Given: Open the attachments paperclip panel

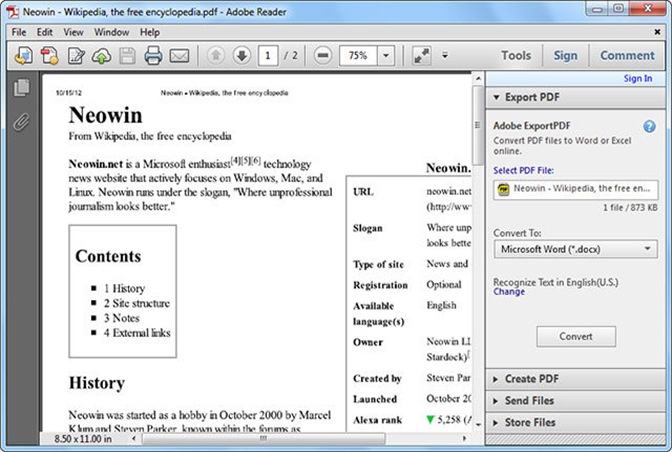Looking at the screenshot, I should (x=21, y=122).
